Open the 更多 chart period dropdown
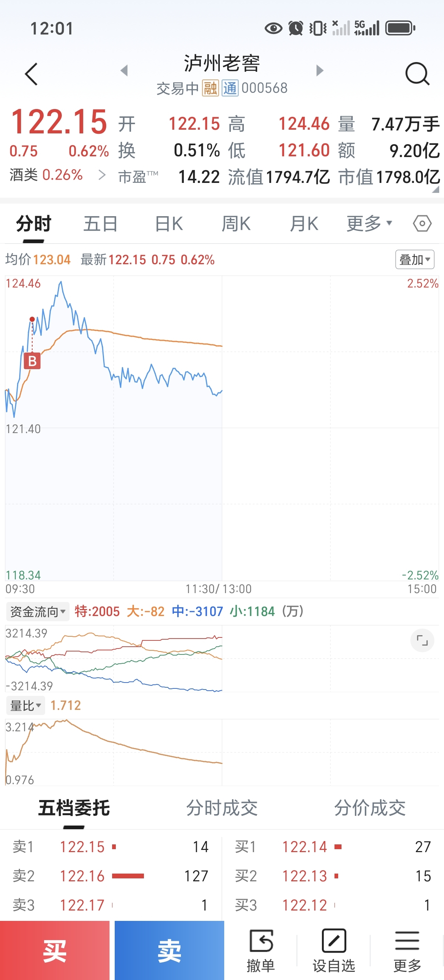 click(x=369, y=223)
